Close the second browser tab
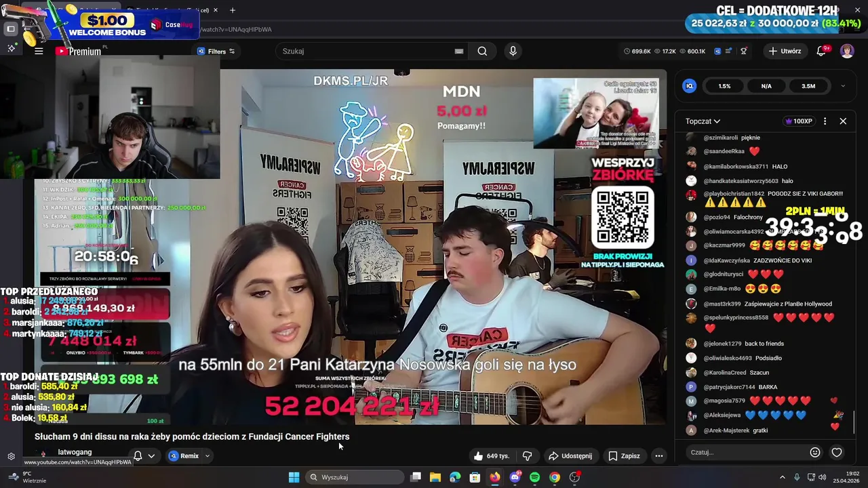Screen dimensions: 868x488 (216, 10)
